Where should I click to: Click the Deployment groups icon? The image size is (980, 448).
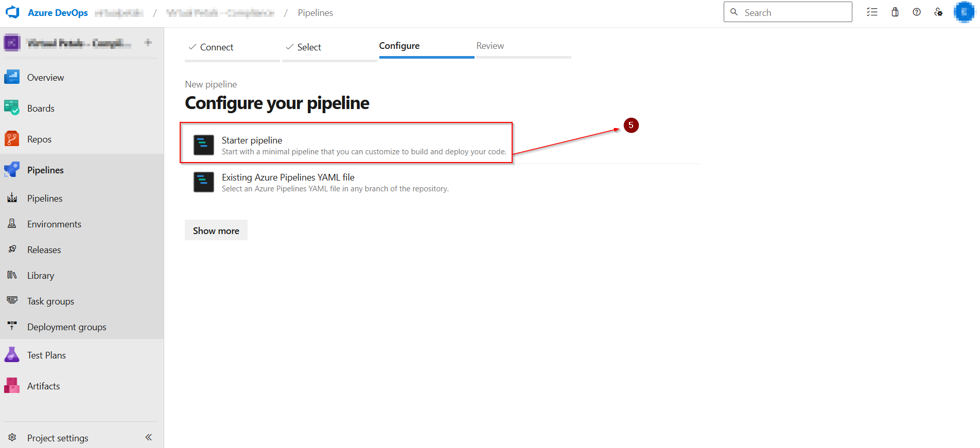coord(12,326)
